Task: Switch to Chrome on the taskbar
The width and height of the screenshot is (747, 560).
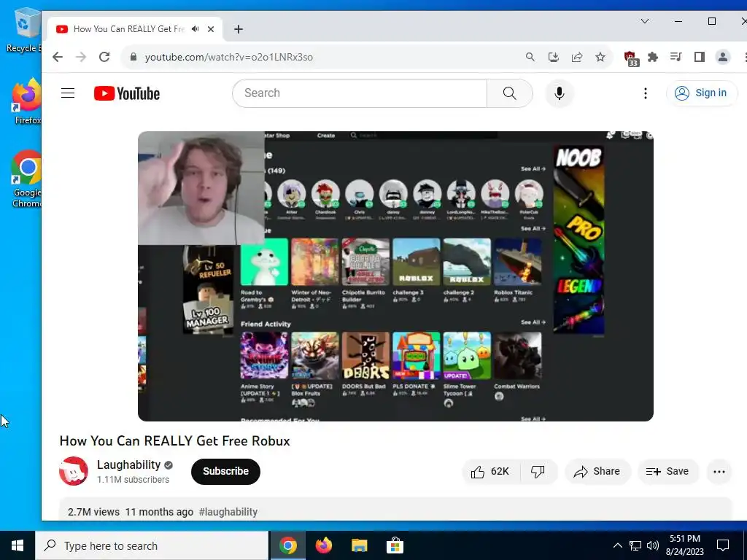Action: [287, 545]
